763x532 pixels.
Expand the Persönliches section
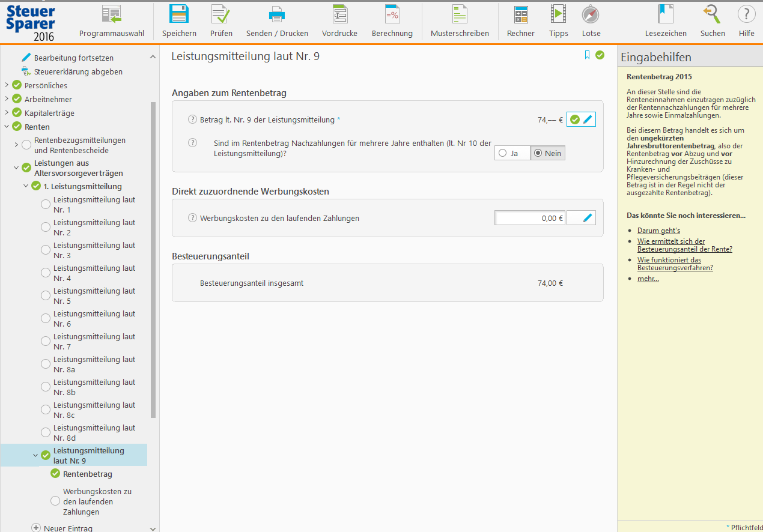coord(7,85)
